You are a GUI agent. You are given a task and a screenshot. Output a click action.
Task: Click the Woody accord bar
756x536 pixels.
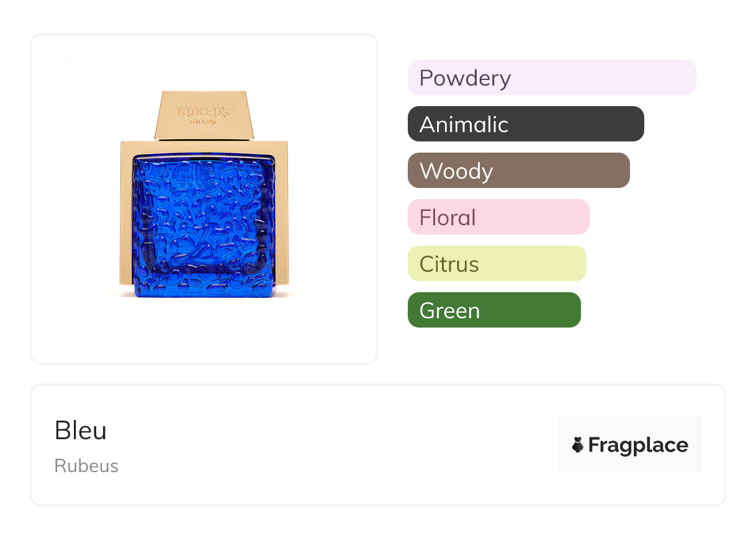(x=518, y=171)
